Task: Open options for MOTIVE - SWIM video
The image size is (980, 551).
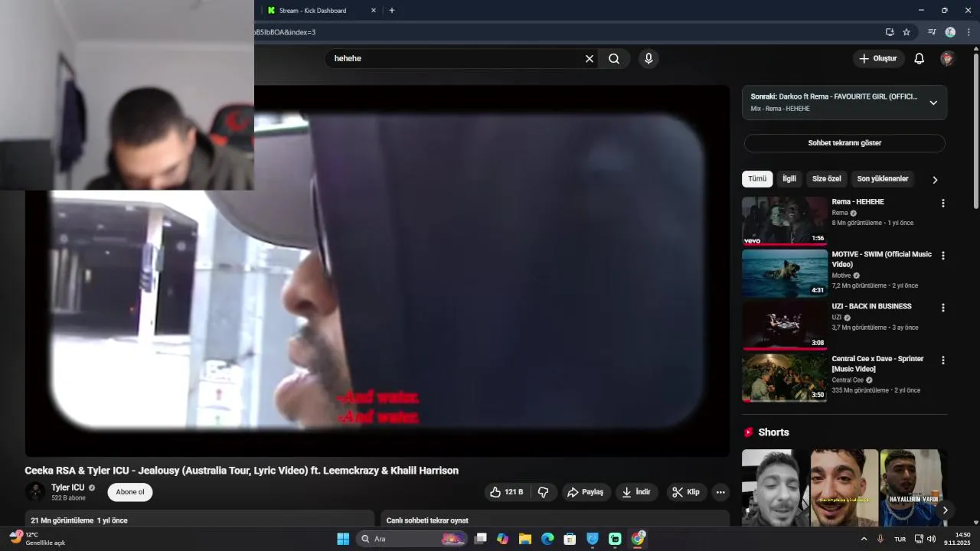Action: [943, 256]
